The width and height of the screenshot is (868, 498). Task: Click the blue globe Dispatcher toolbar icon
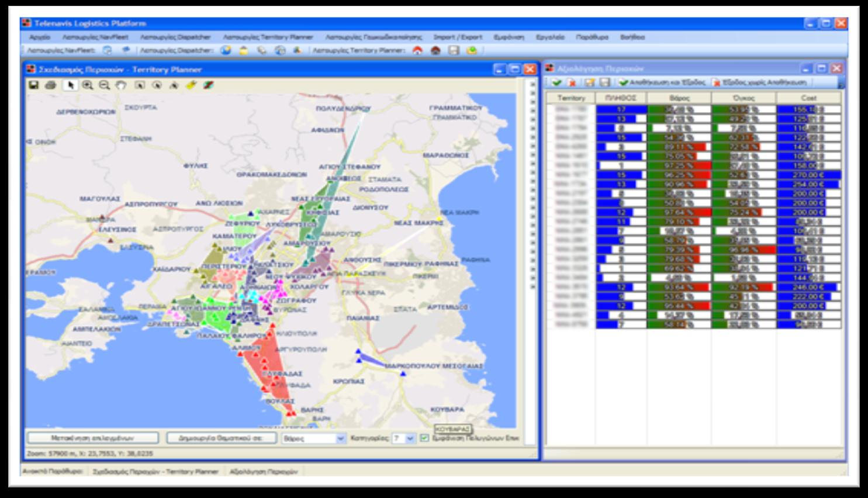click(x=226, y=51)
